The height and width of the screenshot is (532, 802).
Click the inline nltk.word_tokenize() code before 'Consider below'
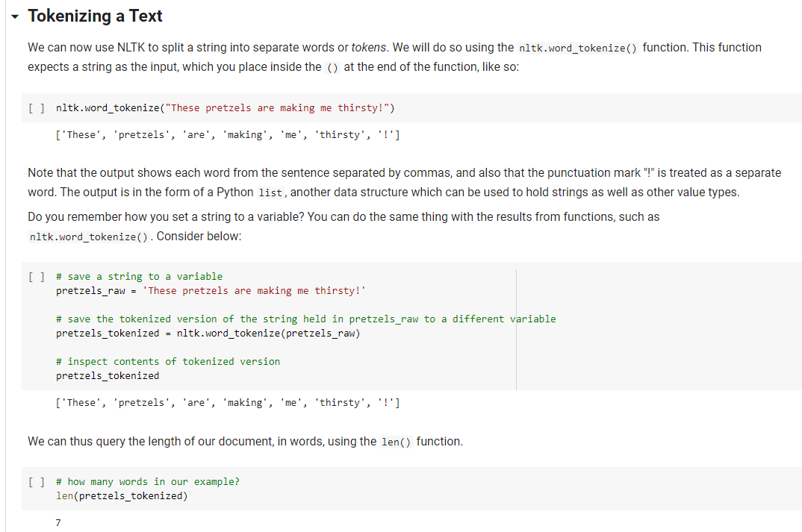[89, 237]
